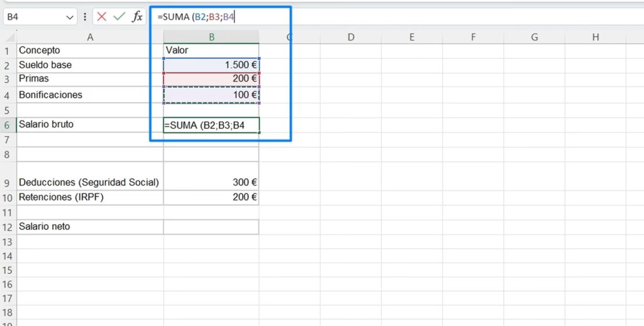
Task: Select the column A header
Action: pos(90,37)
